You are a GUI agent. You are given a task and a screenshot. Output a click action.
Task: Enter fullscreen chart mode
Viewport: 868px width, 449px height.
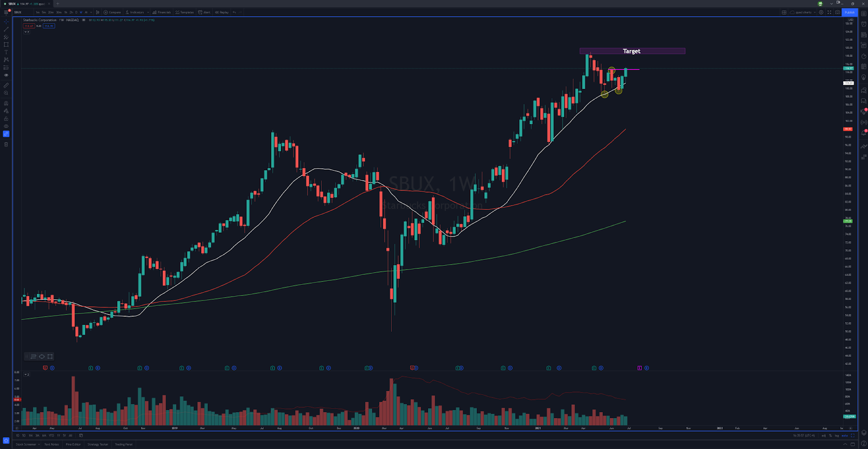tap(829, 12)
